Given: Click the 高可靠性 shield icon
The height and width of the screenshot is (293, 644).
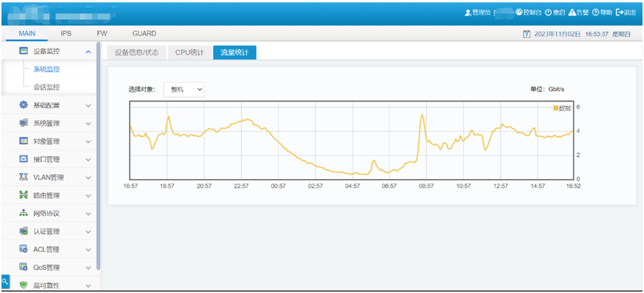Looking at the screenshot, I should coord(24,285).
